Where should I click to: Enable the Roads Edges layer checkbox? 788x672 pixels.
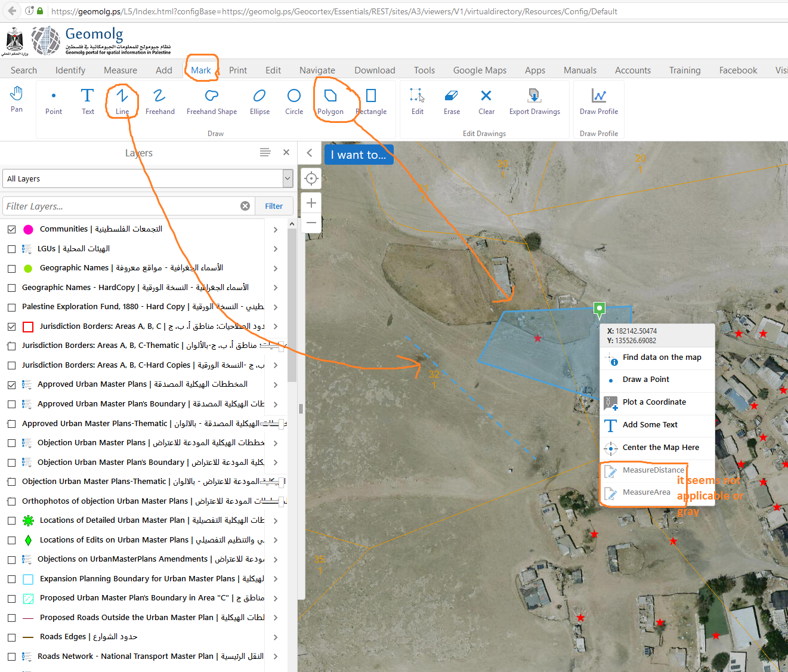click(x=11, y=637)
